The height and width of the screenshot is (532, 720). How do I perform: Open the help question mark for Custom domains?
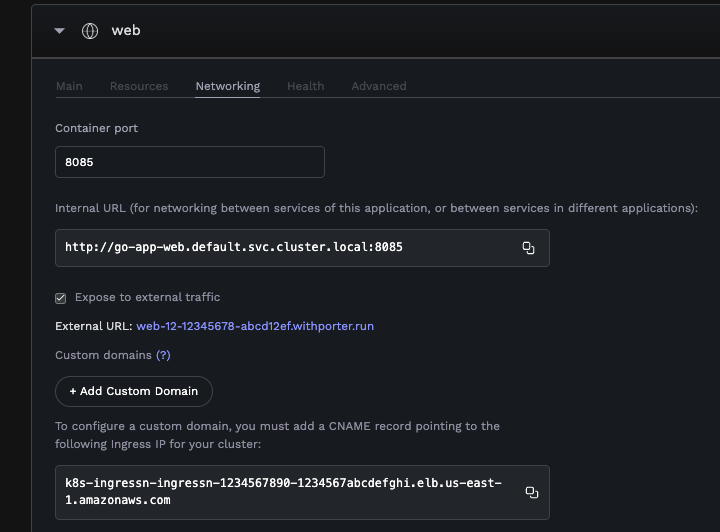pos(163,355)
